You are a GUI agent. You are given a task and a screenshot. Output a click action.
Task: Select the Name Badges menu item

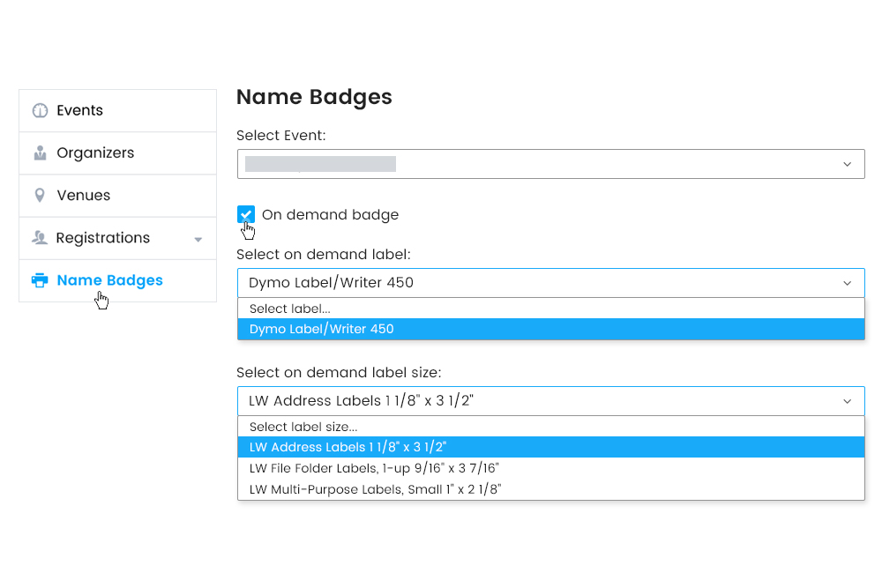[109, 281]
